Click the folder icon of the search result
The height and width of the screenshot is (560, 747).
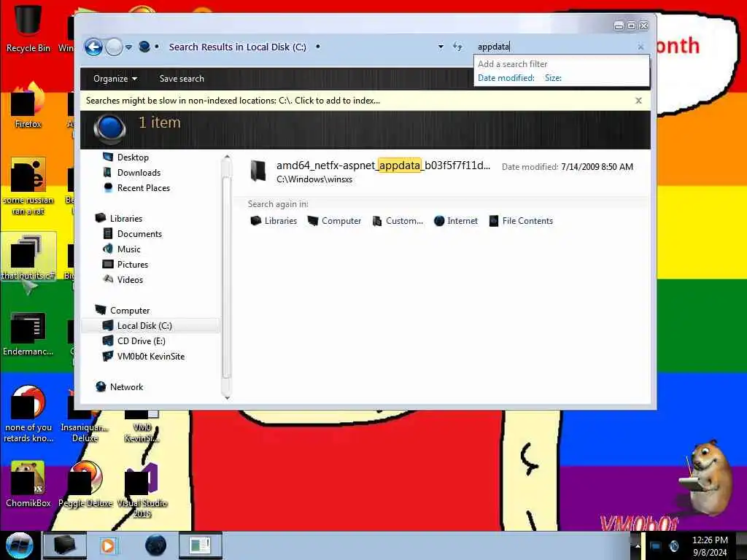click(x=258, y=171)
